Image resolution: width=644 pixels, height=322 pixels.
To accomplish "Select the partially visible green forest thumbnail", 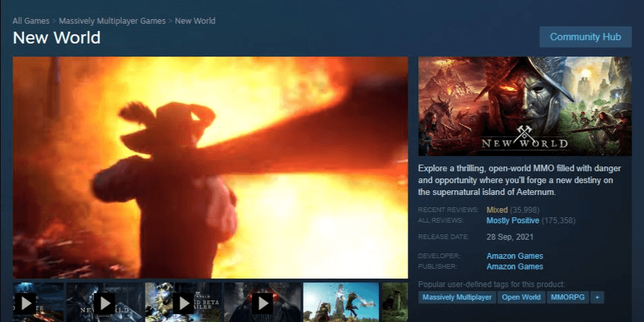I will click(x=394, y=302).
